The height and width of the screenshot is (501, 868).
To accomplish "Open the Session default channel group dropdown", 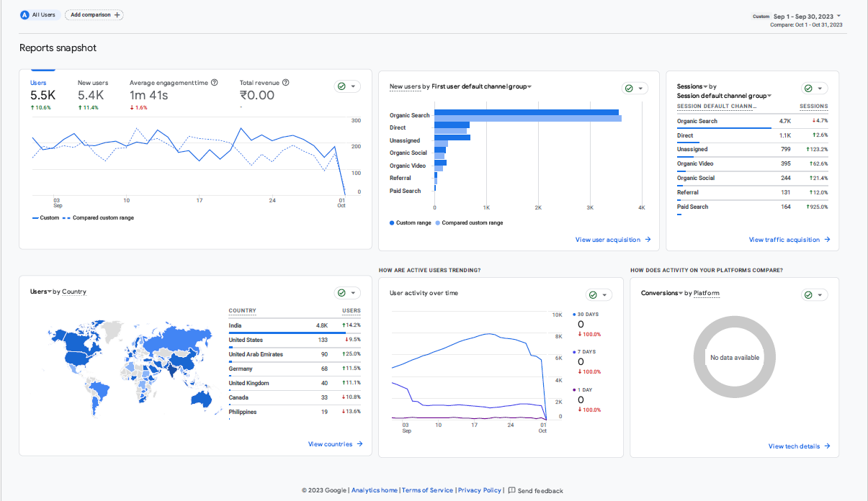I will [x=769, y=96].
